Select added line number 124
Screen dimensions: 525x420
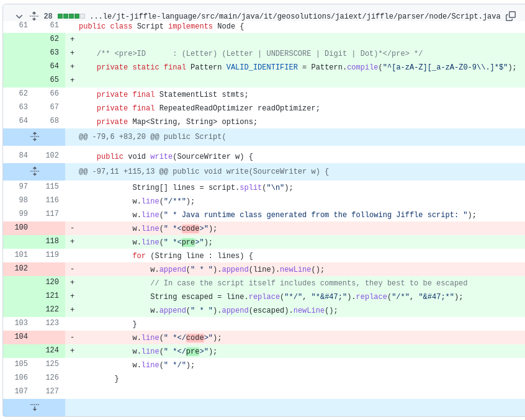click(x=52, y=351)
